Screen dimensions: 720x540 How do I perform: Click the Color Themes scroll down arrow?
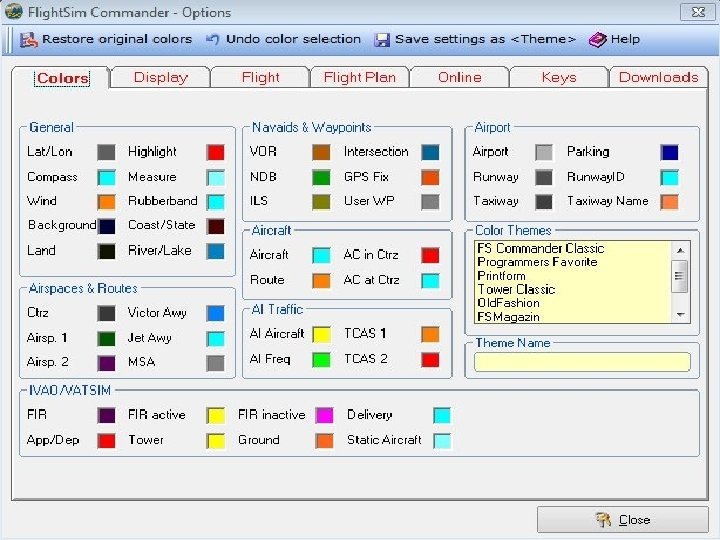point(681,315)
